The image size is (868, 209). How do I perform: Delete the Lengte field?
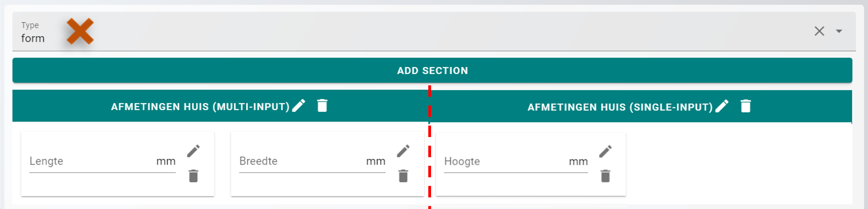tap(193, 176)
